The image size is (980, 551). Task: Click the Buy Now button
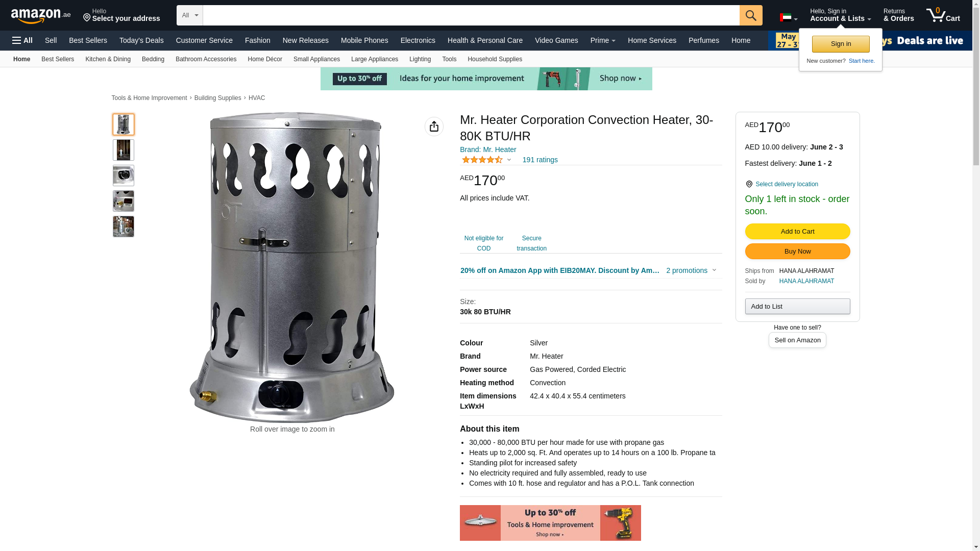(797, 252)
